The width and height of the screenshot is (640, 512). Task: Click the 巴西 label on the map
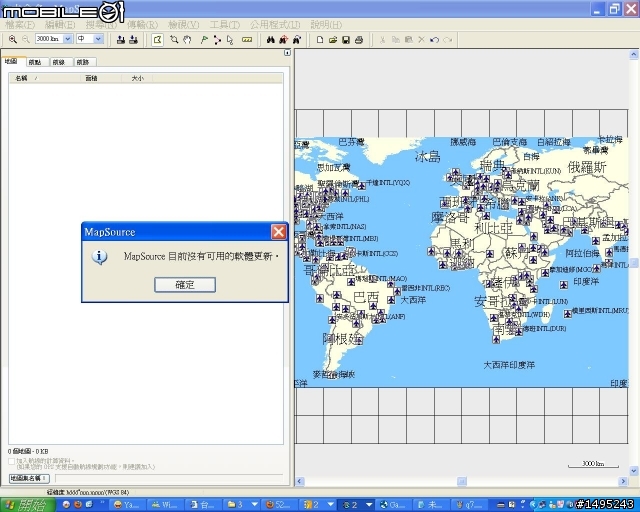(366, 297)
